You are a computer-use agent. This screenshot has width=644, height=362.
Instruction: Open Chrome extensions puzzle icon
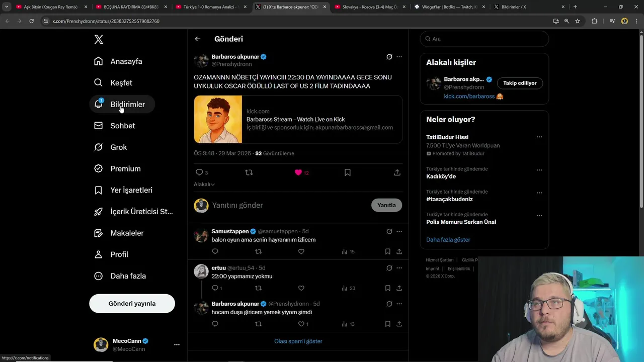594,21
